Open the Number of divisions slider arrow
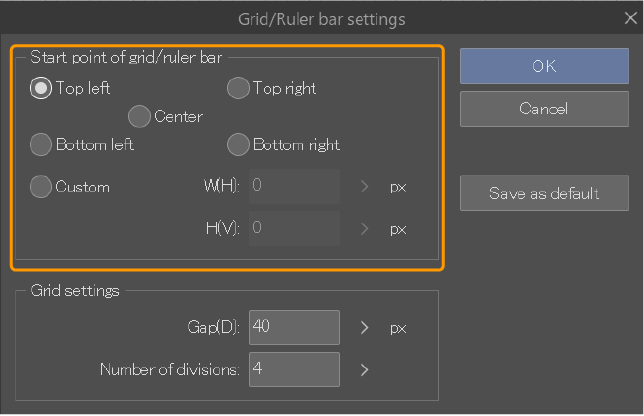Viewport: 644px width, 416px height. click(364, 370)
